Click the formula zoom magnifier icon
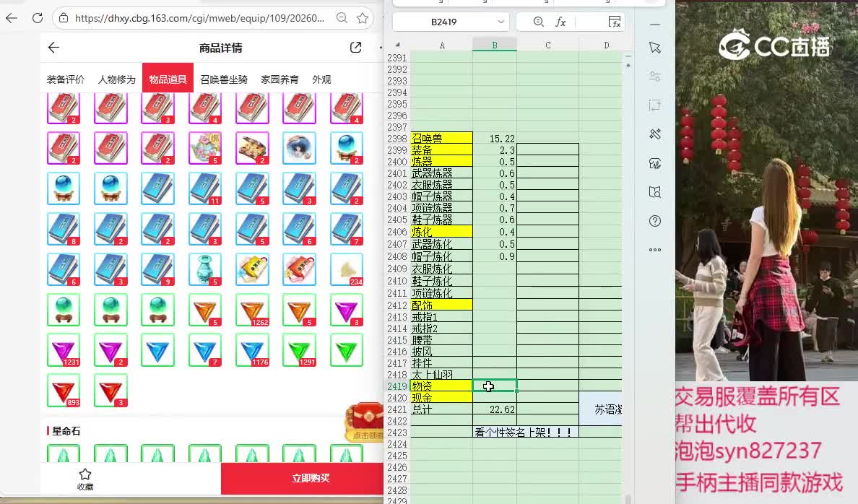This screenshot has width=858, height=504. pos(539,22)
